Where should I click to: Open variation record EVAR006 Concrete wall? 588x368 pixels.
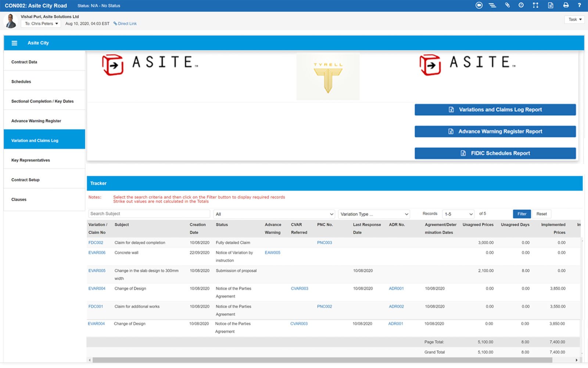pyautogui.click(x=97, y=252)
